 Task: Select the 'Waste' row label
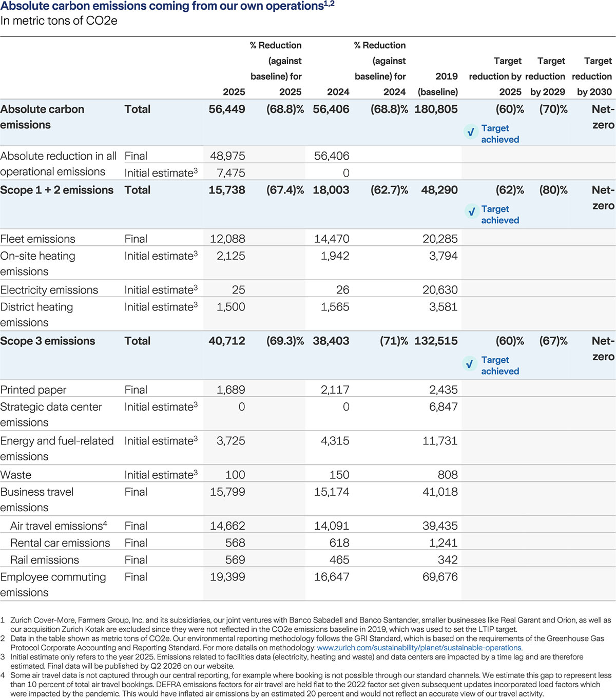click(x=16, y=475)
